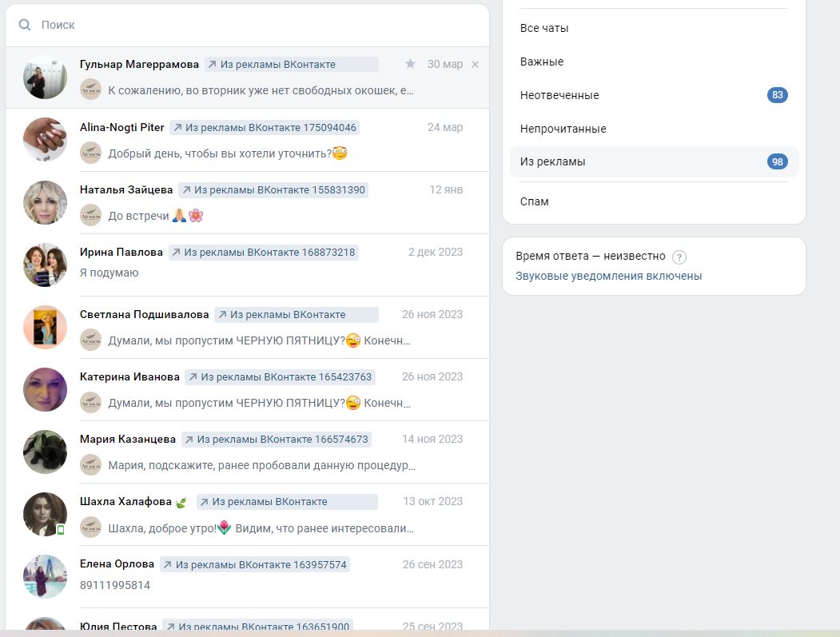This screenshot has width=840, height=637.
Task: Click the 98 ads counter badge
Action: [778, 161]
